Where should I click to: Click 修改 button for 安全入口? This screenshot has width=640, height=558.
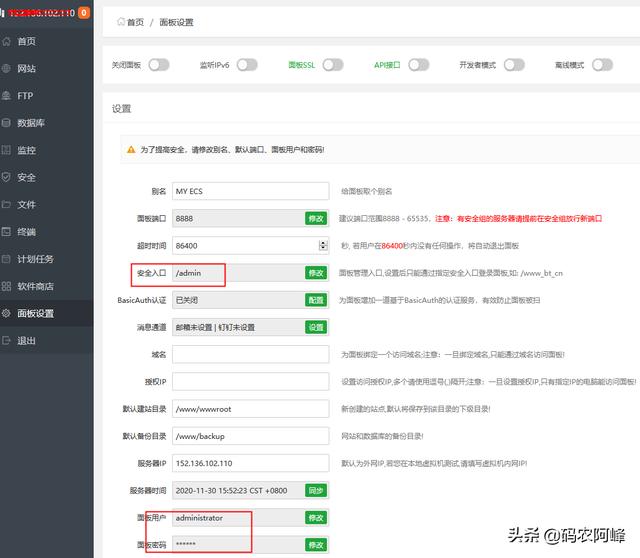click(x=316, y=273)
